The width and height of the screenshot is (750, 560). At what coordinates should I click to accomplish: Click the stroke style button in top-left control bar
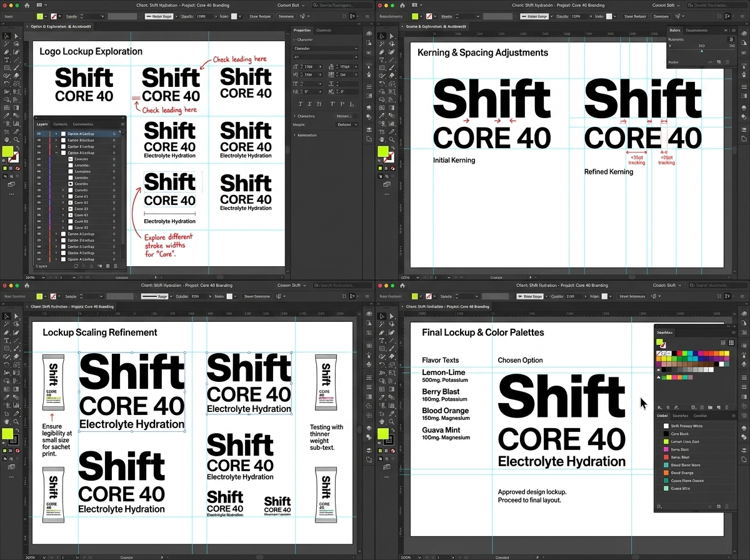(x=159, y=16)
